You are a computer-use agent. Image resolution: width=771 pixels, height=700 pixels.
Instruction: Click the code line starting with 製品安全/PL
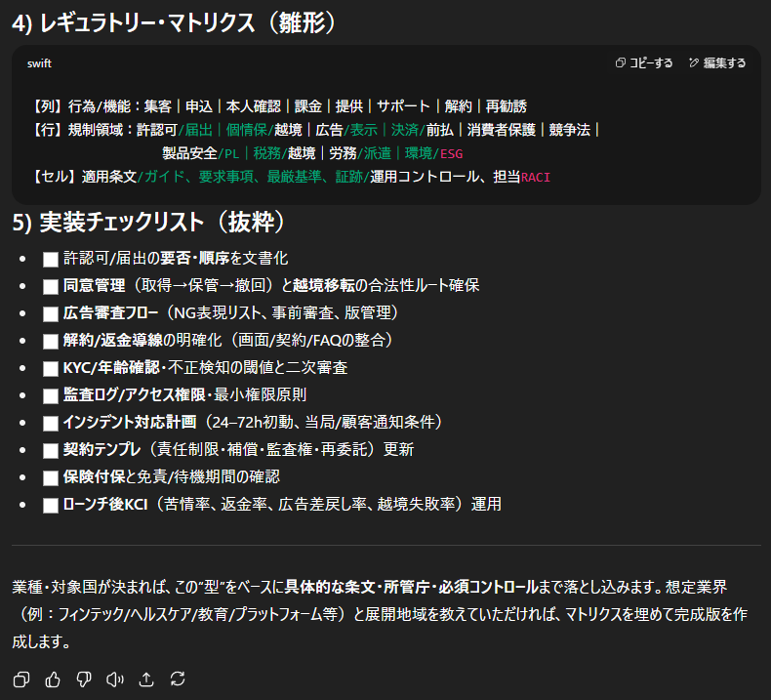(312, 153)
